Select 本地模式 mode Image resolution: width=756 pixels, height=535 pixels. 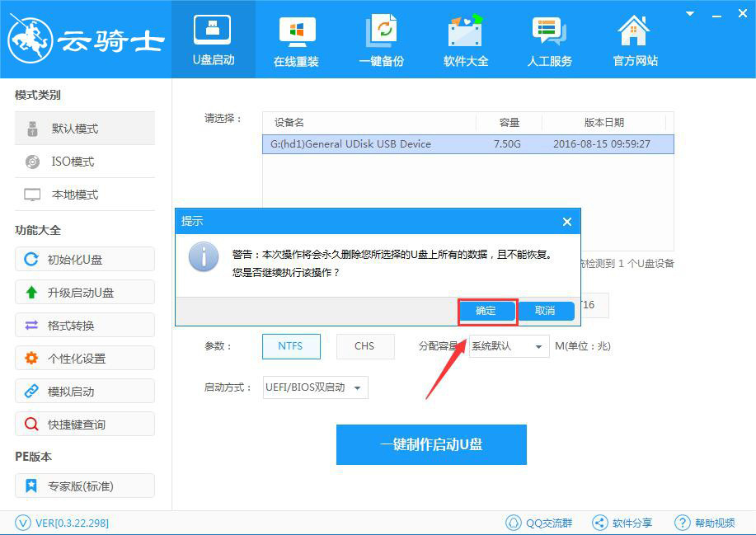coord(85,195)
